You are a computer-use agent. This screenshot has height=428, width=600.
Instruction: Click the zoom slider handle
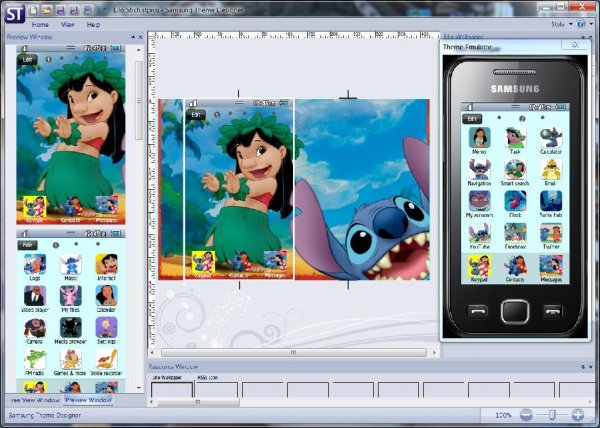[x=552, y=415]
